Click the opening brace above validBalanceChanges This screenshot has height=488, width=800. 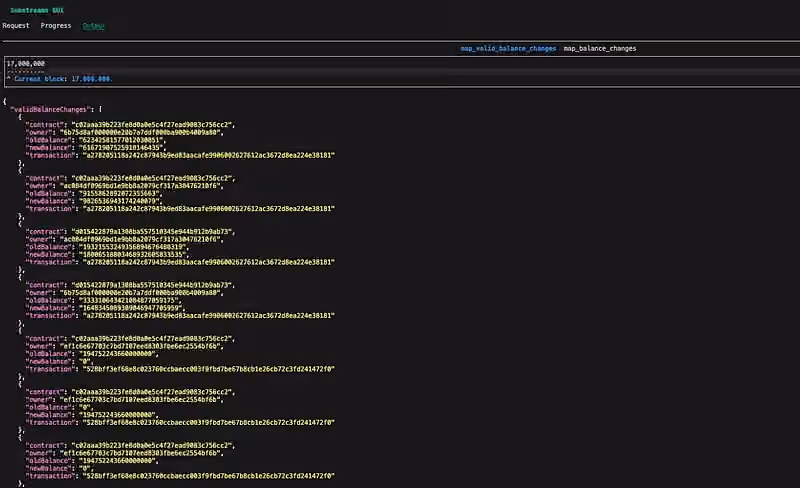point(5,102)
